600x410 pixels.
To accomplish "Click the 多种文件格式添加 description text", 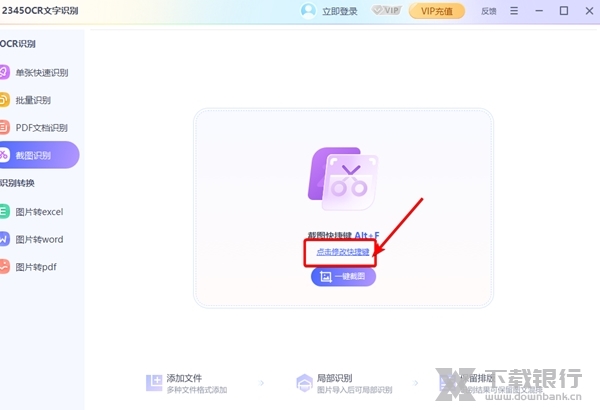I will tap(197, 390).
